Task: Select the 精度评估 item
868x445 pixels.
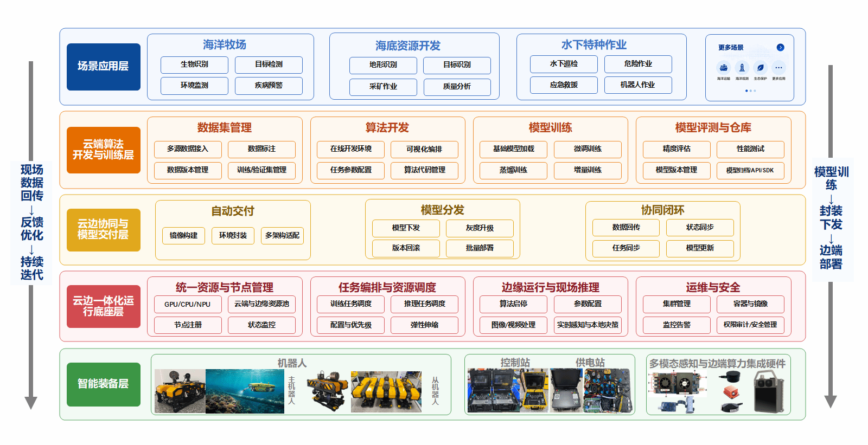Action: (x=676, y=149)
